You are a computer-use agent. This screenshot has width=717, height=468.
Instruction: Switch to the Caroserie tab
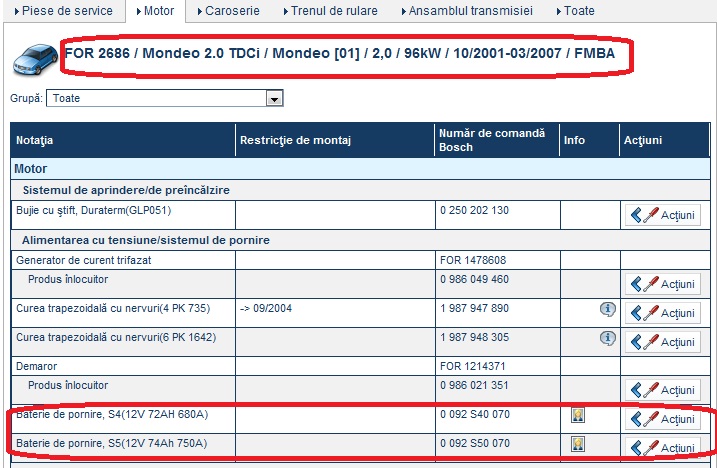click(x=232, y=11)
